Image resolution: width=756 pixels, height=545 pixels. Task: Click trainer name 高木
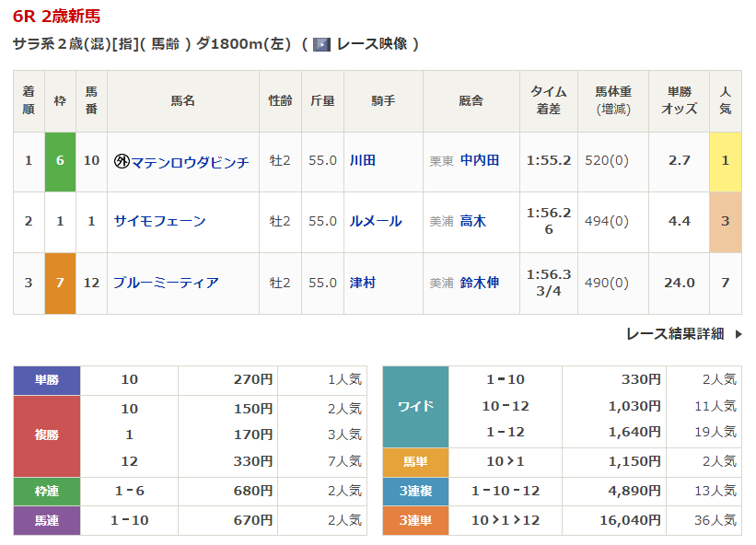(472, 221)
